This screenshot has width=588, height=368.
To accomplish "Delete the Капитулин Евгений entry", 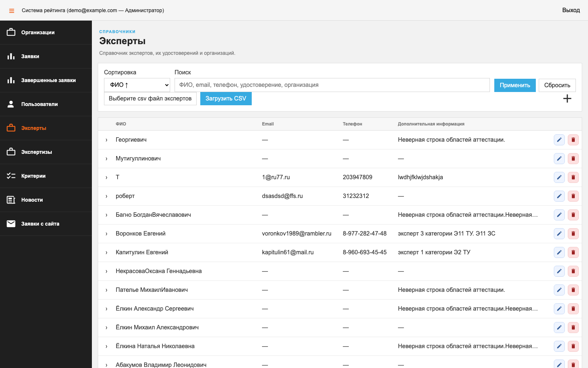I will click(x=573, y=252).
